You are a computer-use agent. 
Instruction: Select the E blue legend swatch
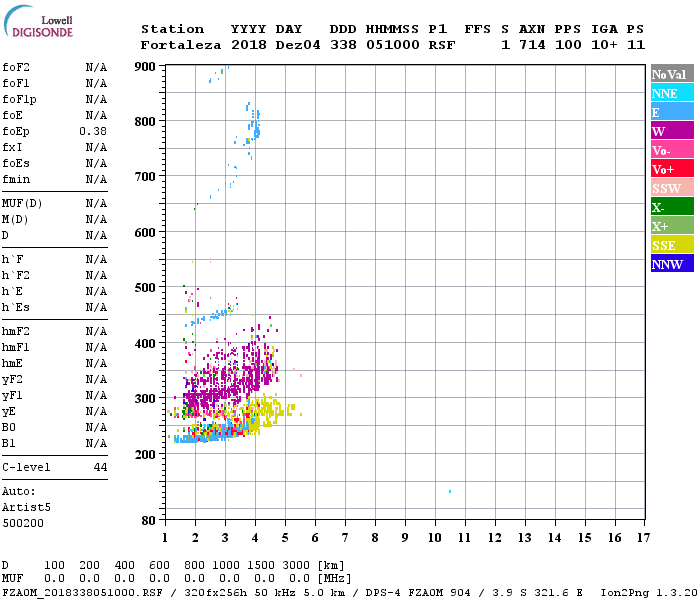(672, 112)
